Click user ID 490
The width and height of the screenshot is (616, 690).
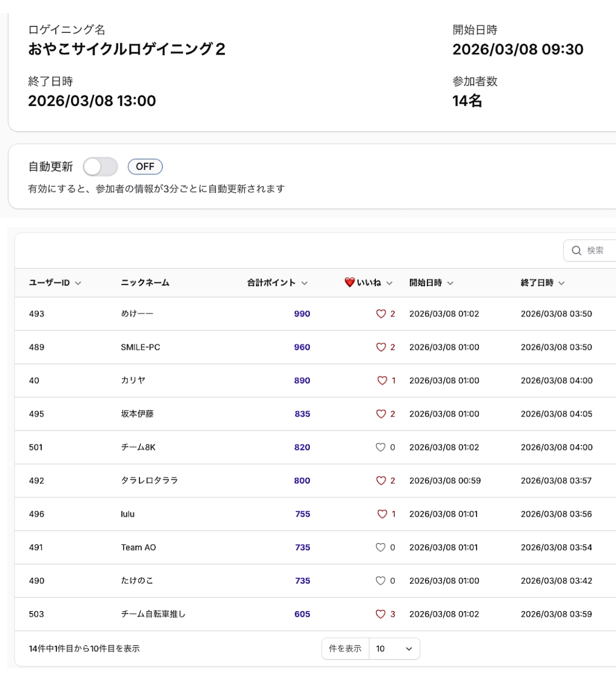[36, 581]
